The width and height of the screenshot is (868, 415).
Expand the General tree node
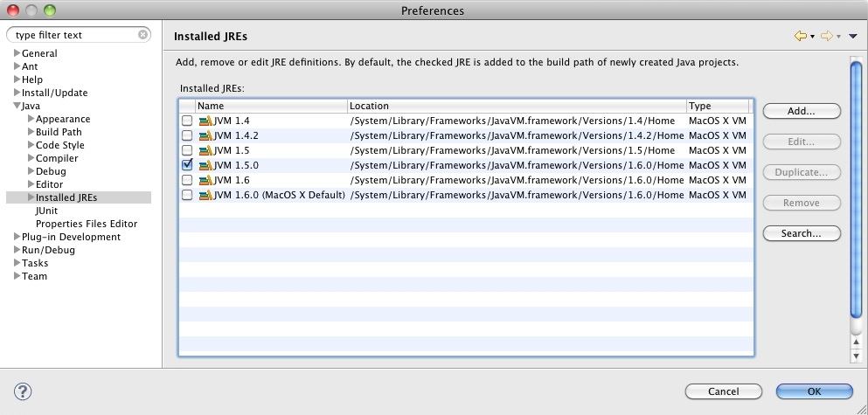coord(17,53)
